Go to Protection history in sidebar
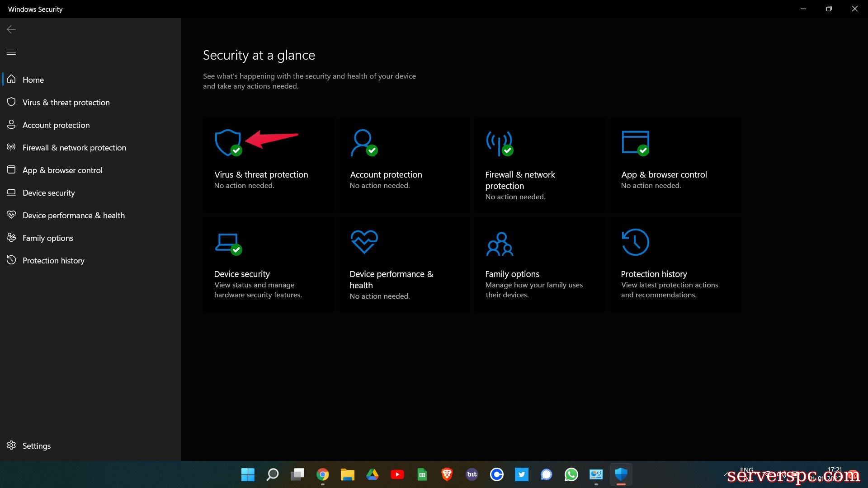The image size is (868, 488). 53,260
